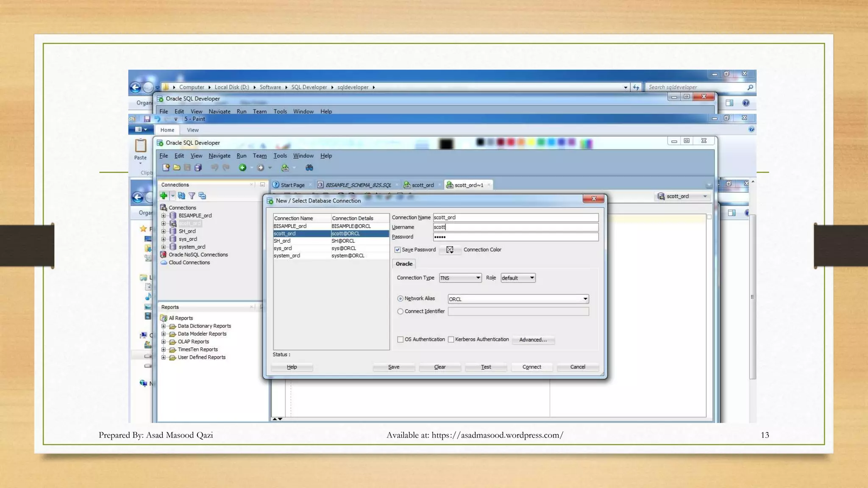Click the Filter funnel icon in Connections panel
The image size is (868, 488).
192,195
